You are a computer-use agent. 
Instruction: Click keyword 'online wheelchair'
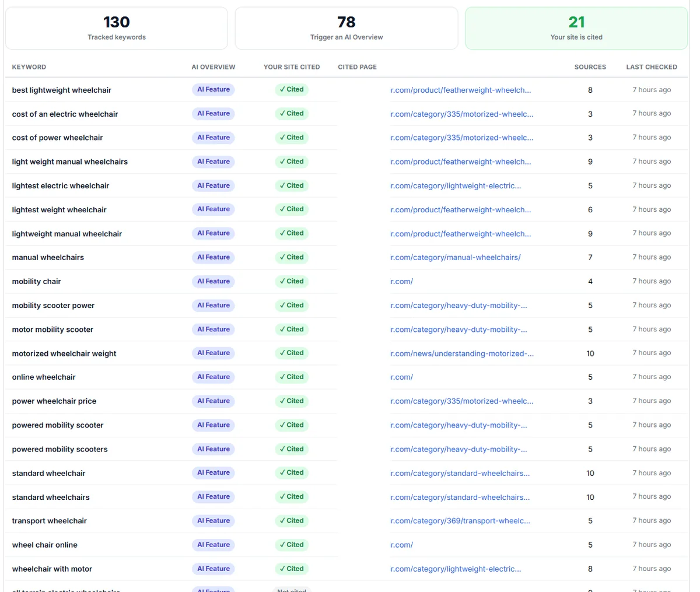(44, 377)
